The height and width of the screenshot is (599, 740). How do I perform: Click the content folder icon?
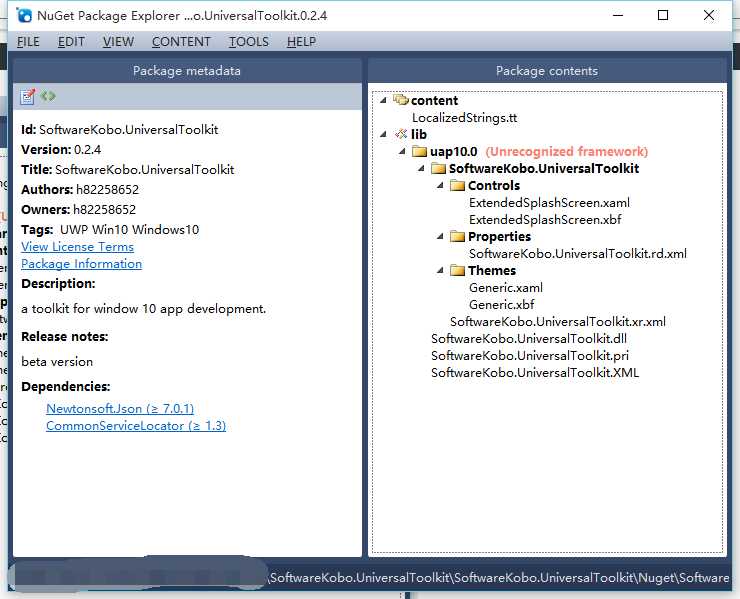400,100
